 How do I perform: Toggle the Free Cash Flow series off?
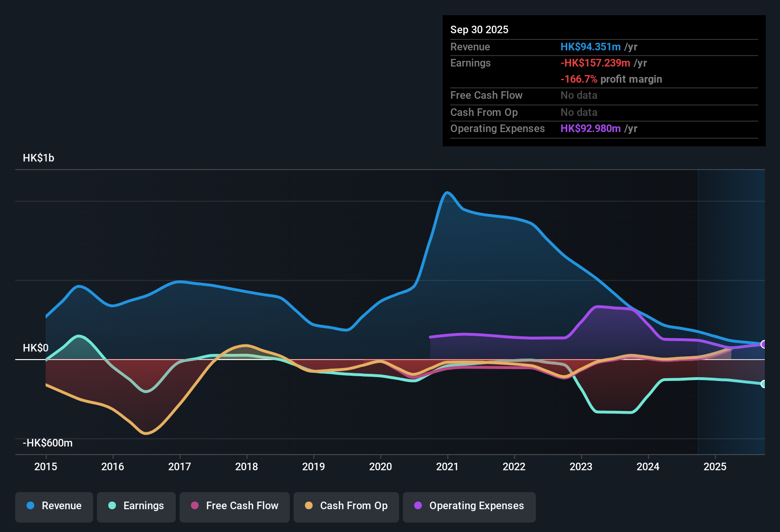[234, 506]
